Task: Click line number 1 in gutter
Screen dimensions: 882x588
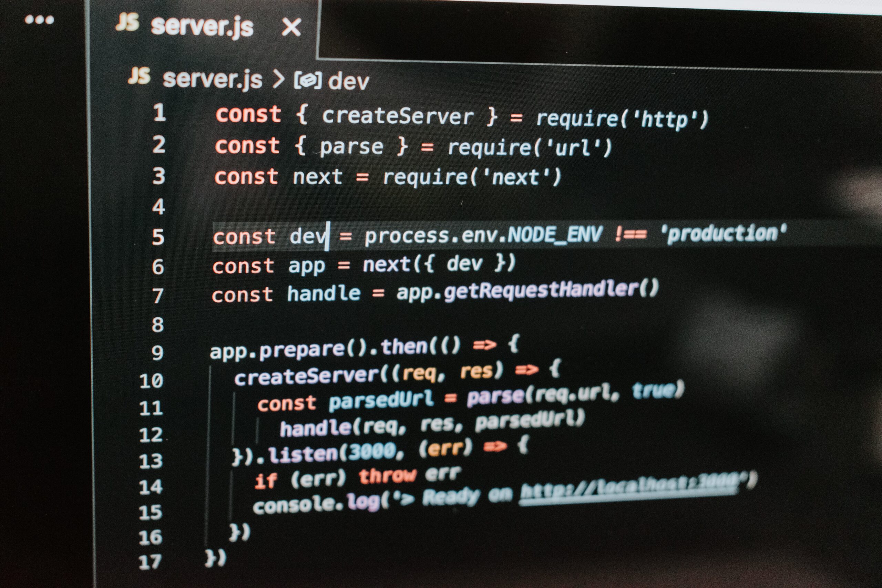Action: [160, 113]
